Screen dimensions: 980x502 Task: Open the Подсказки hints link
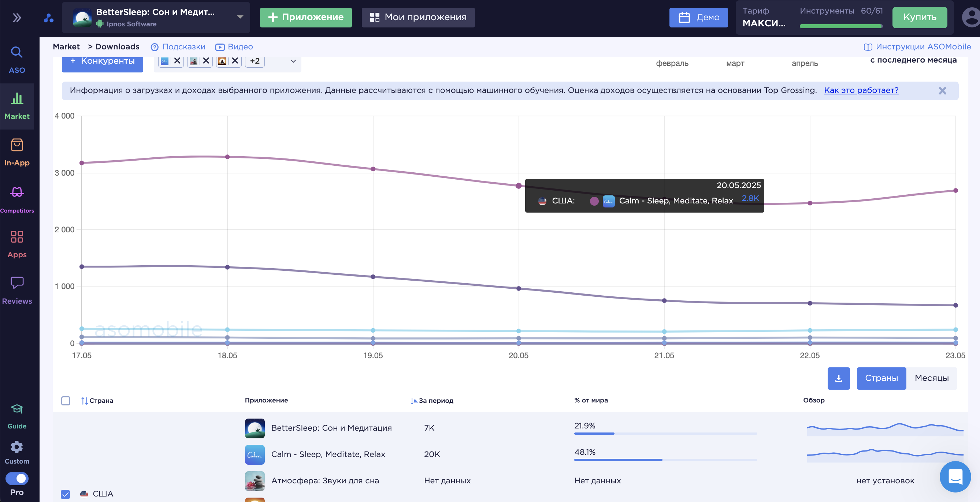pos(178,47)
